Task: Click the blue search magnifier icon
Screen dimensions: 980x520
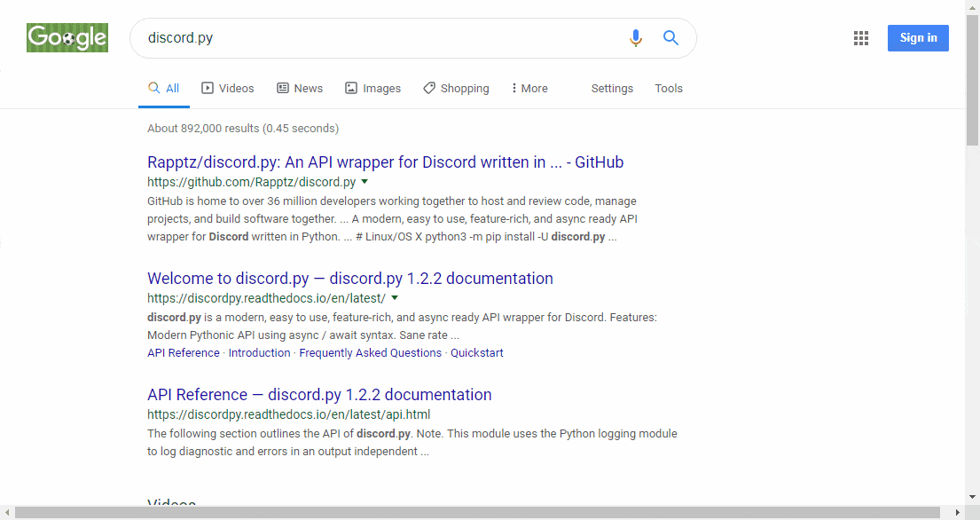Action: (670, 37)
